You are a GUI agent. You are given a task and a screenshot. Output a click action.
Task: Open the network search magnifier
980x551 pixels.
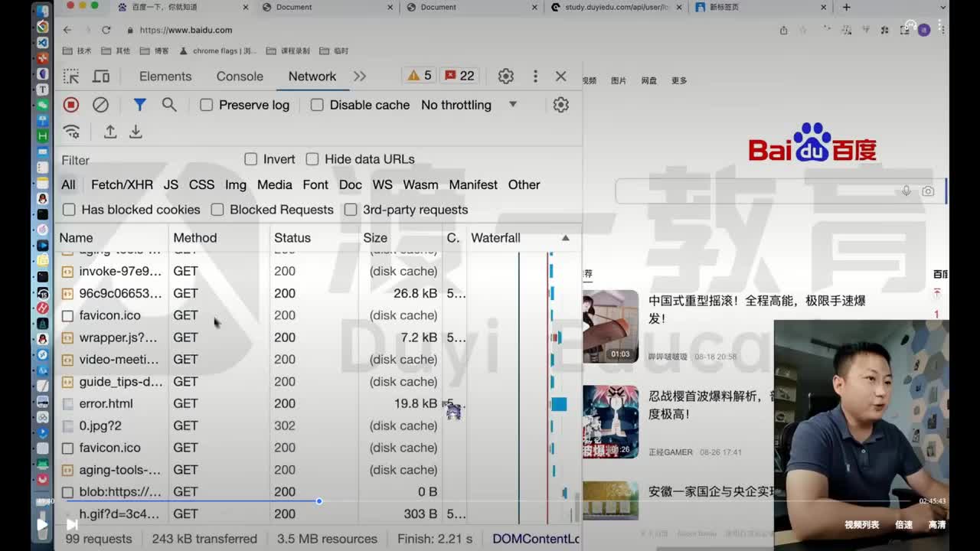[169, 105]
